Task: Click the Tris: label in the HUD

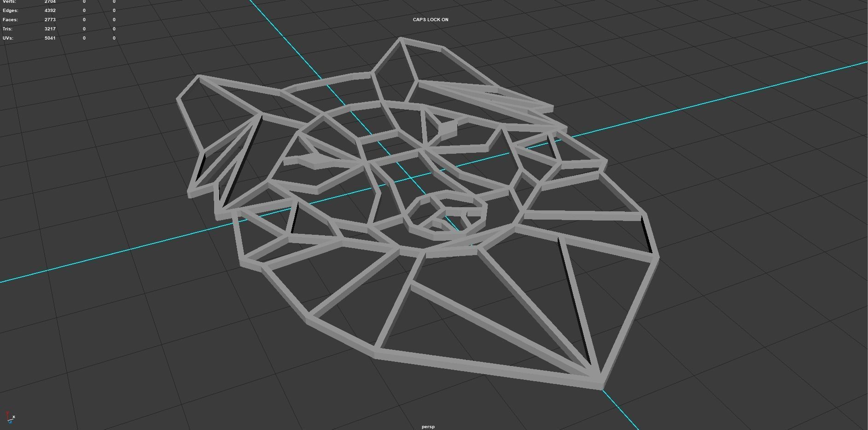Action: pos(7,29)
